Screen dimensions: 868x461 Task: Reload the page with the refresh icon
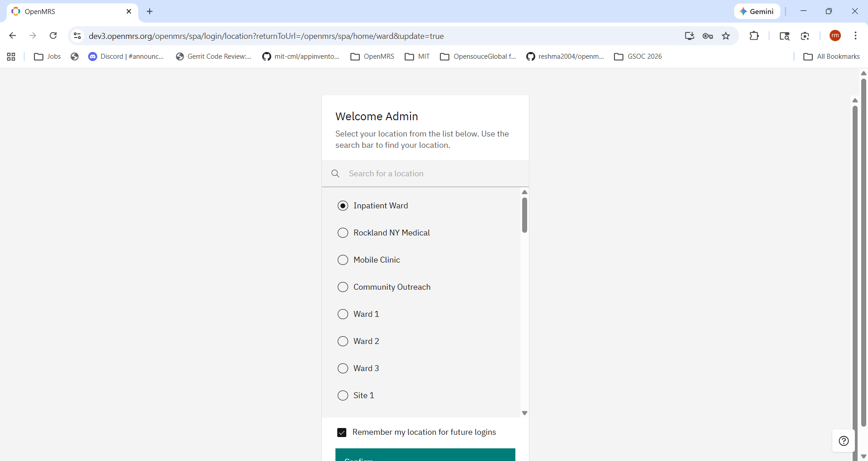pyautogui.click(x=53, y=36)
